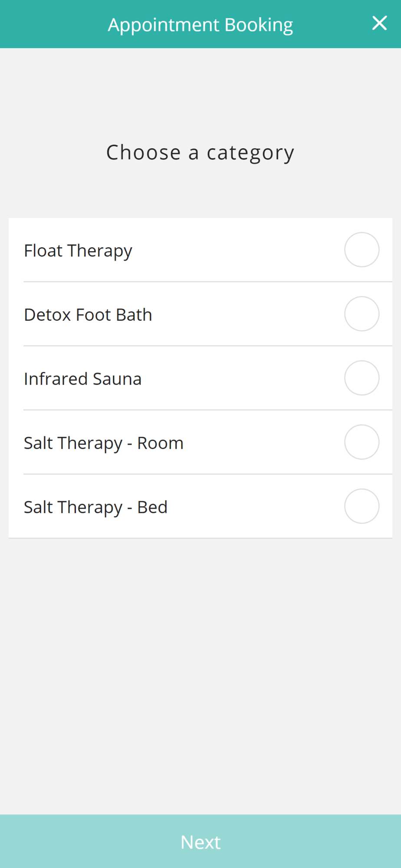Mark the Salt Therapy - Bed radio circle
401x868 pixels.
(x=362, y=506)
